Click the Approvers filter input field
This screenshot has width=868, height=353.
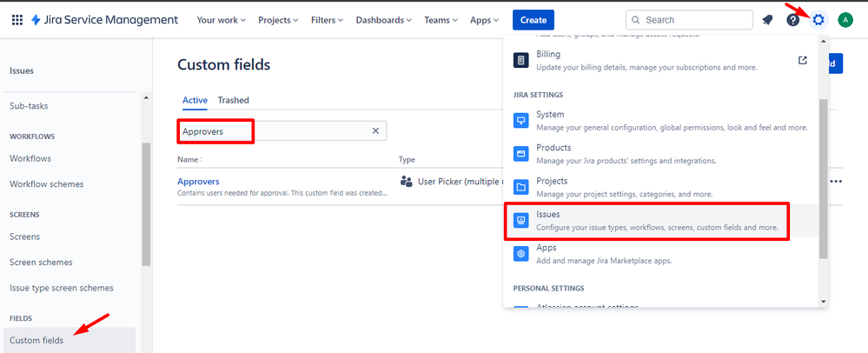282,131
